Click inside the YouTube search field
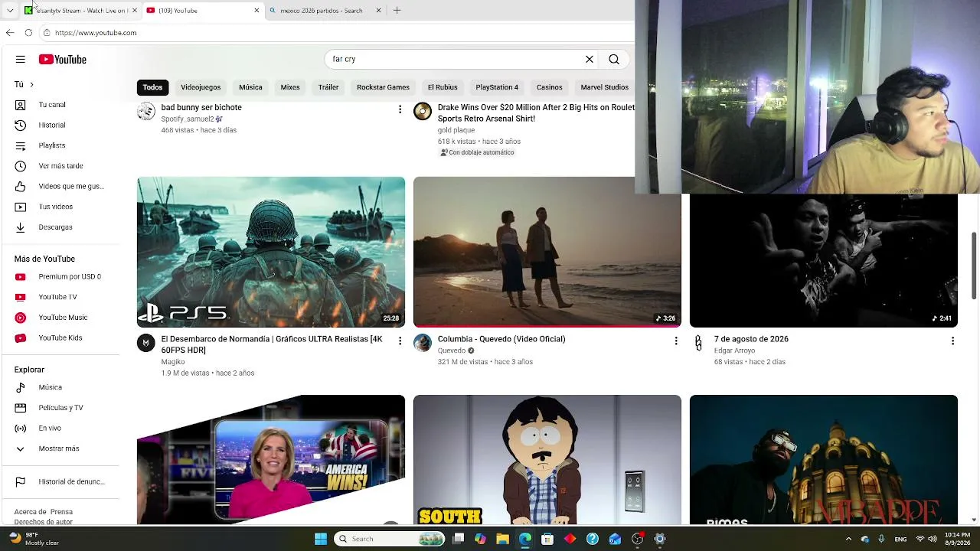 click(456, 59)
